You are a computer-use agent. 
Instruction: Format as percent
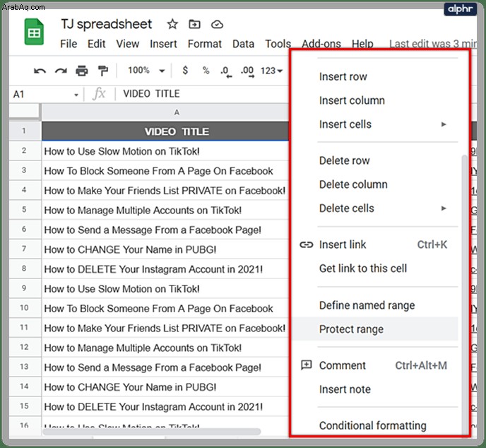(206, 71)
